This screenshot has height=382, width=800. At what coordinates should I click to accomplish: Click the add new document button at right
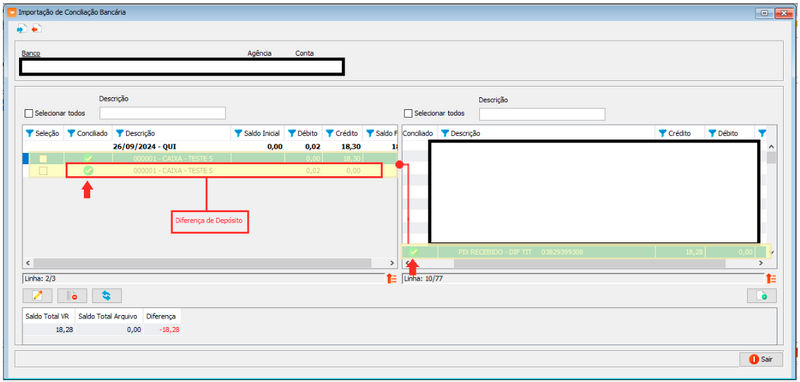pyautogui.click(x=762, y=295)
